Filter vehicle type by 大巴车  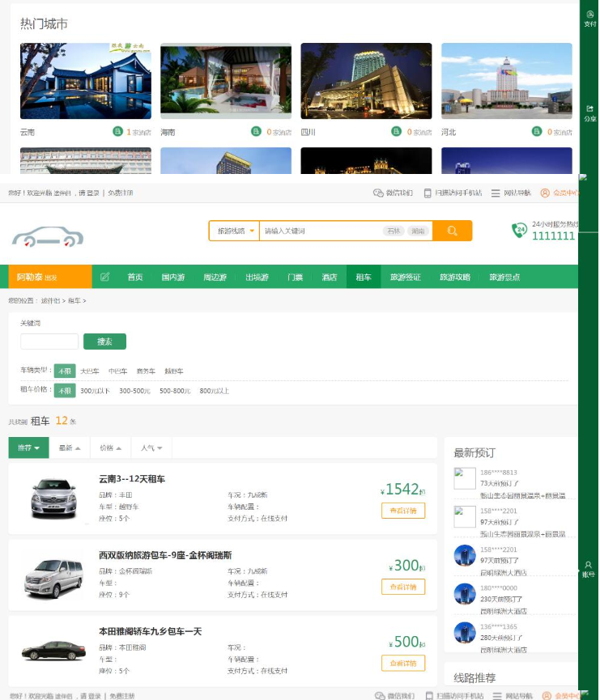tap(90, 371)
